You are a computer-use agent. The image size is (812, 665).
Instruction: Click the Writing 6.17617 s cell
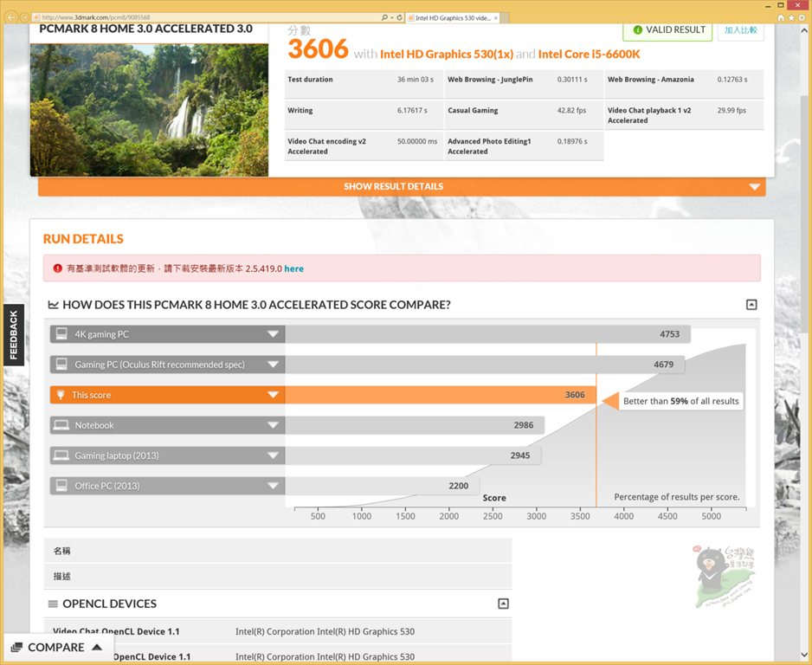coord(364,114)
